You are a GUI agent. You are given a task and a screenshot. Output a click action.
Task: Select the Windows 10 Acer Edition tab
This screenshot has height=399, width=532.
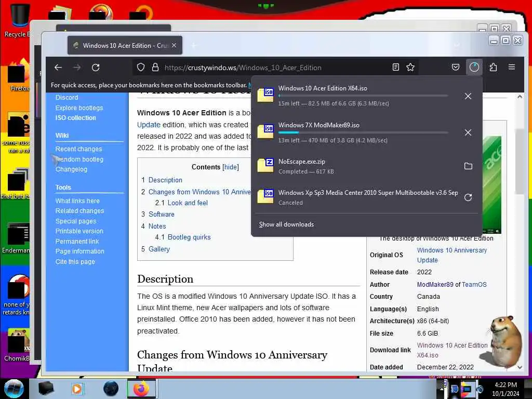coord(125,45)
